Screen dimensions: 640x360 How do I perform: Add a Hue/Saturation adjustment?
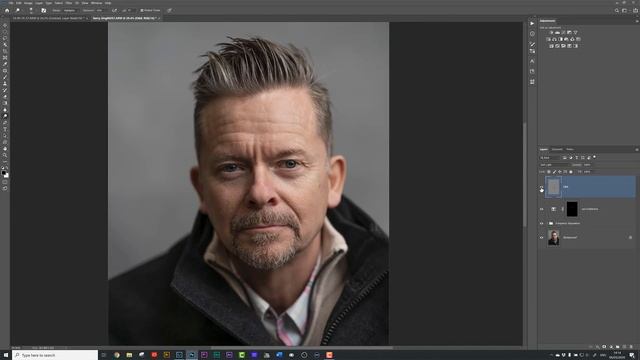(x=549, y=39)
